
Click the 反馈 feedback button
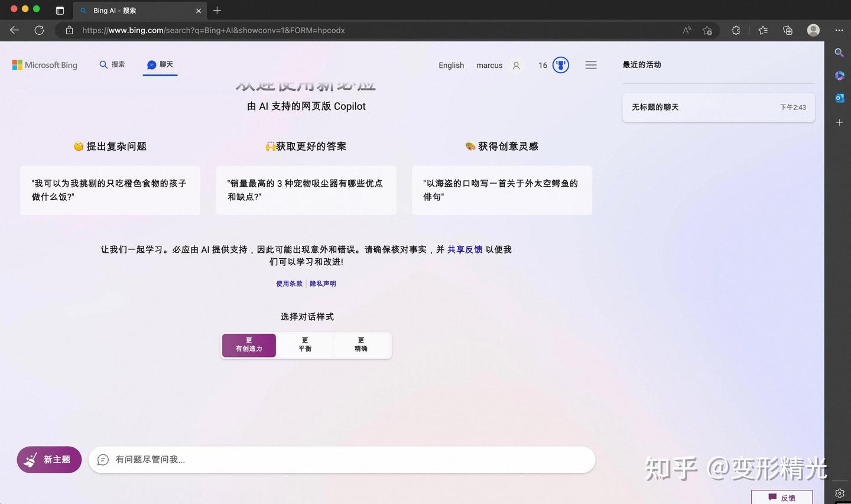point(782,498)
